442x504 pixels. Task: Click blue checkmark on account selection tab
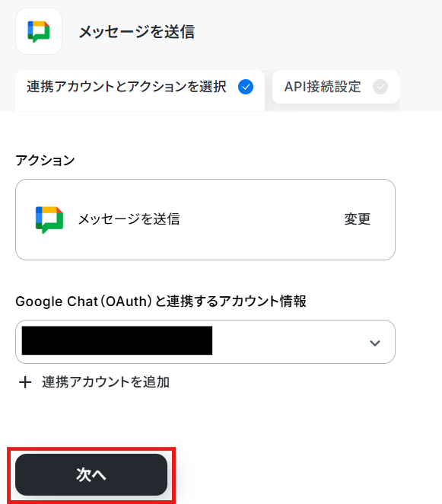[x=246, y=87]
